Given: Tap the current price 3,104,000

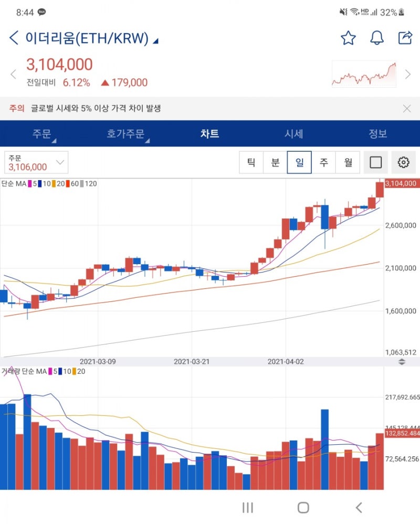Looking at the screenshot, I should (59, 65).
